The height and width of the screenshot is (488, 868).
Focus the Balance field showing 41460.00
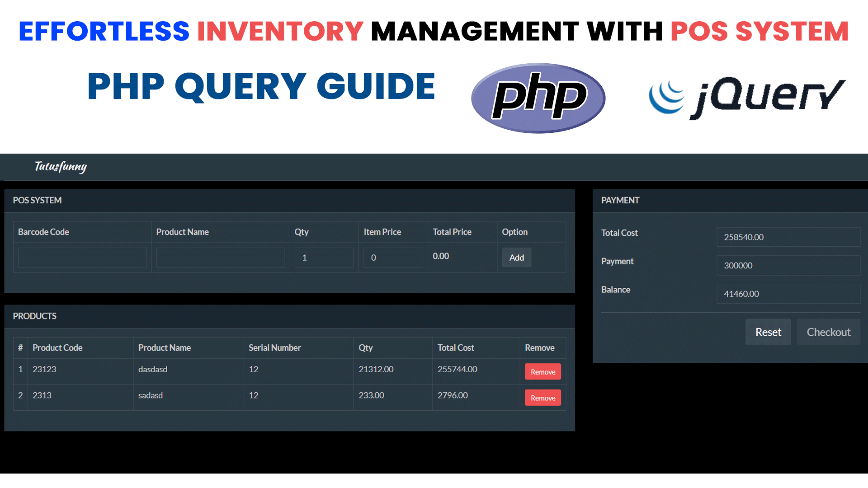[x=788, y=294]
